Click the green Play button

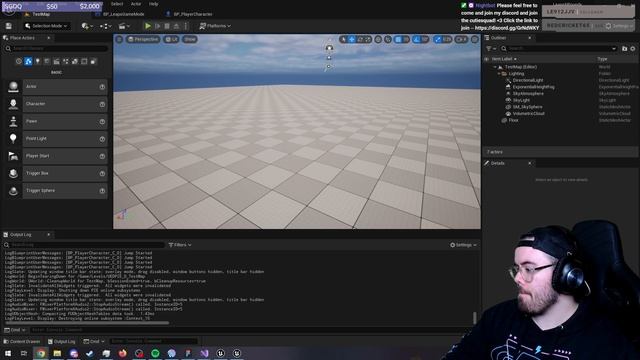(148, 26)
